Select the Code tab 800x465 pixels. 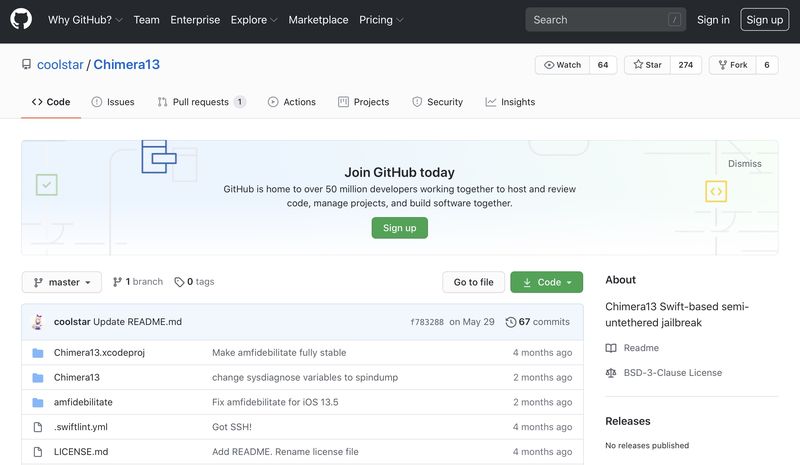click(x=51, y=102)
